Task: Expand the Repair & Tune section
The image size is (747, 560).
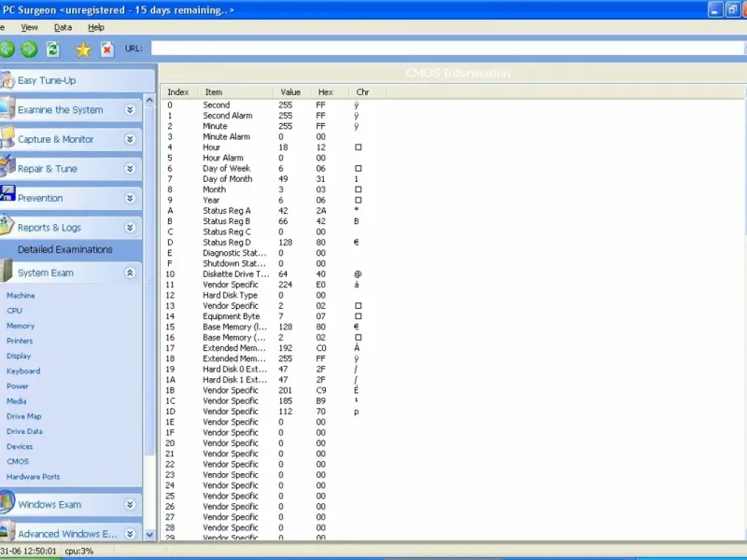Action: [130, 169]
